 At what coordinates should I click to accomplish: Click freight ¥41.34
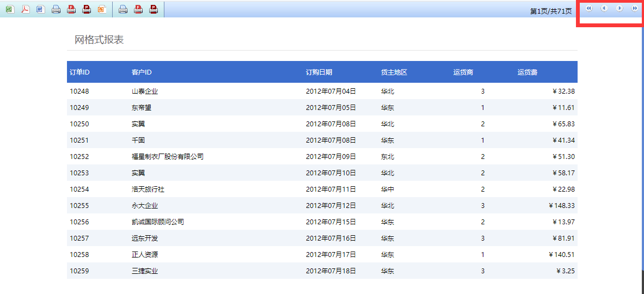point(563,140)
